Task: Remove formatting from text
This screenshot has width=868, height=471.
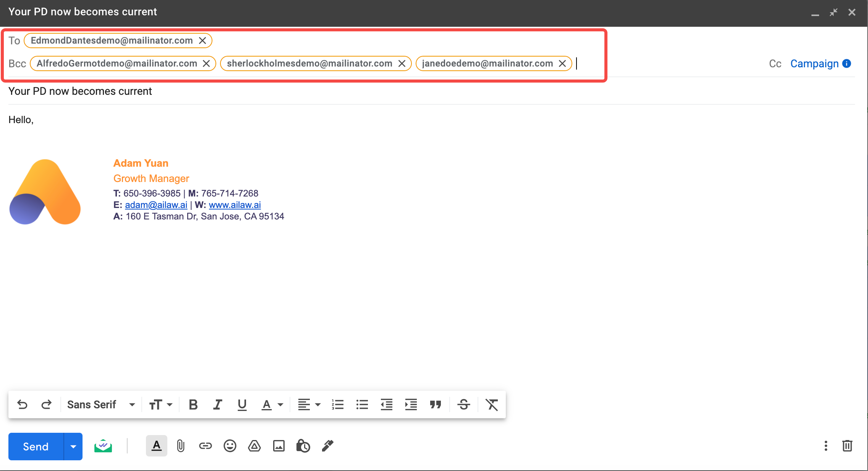Action: pos(492,404)
